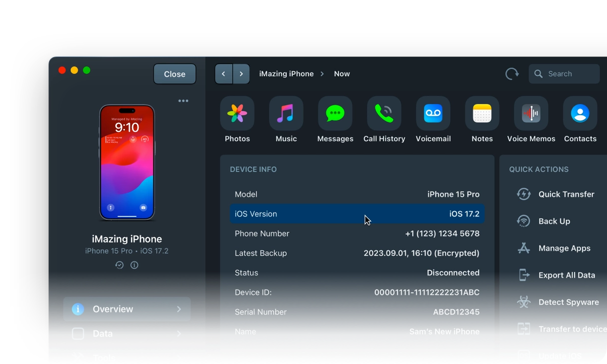The width and height of the screenshot is (607, 364).
Task: Open the Voicemail icon
Action: point(433,114)
